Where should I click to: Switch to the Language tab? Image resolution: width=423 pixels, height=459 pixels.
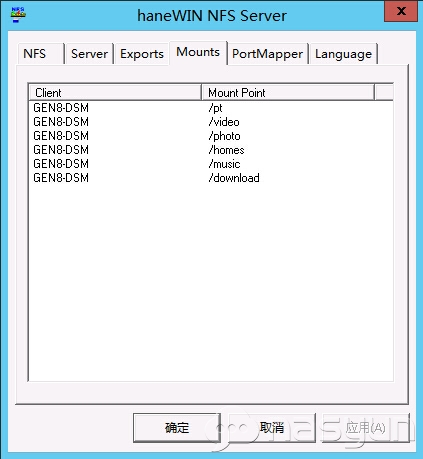tap(343, 54)
